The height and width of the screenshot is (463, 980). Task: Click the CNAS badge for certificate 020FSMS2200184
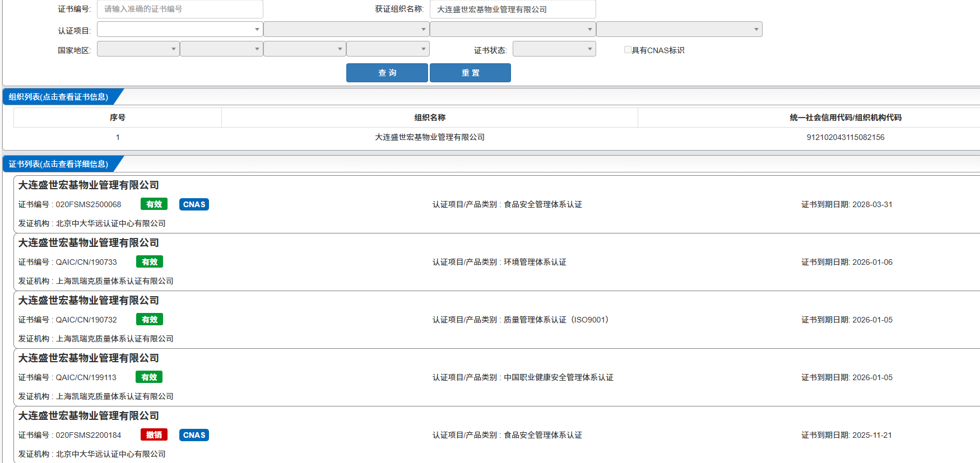click(x=194, y=435)
